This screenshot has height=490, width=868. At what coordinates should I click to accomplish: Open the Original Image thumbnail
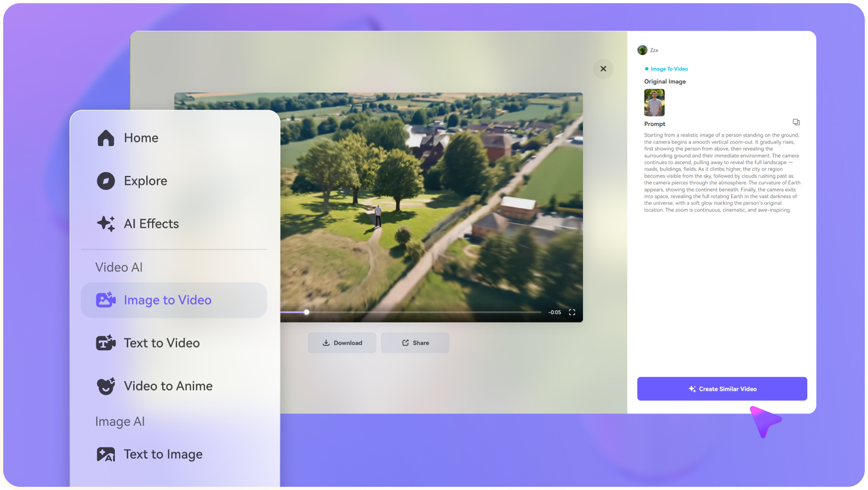point(654,103)
